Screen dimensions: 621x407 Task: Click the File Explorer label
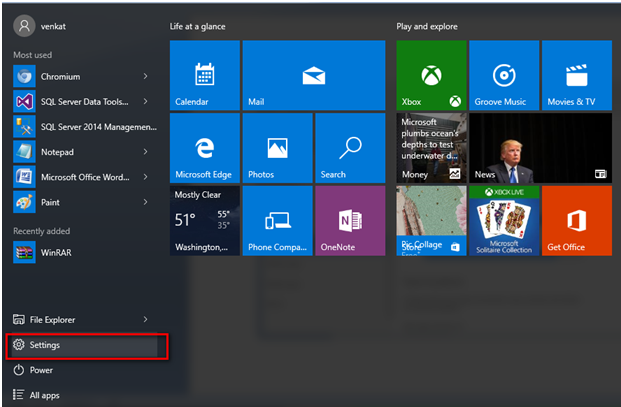52,320
